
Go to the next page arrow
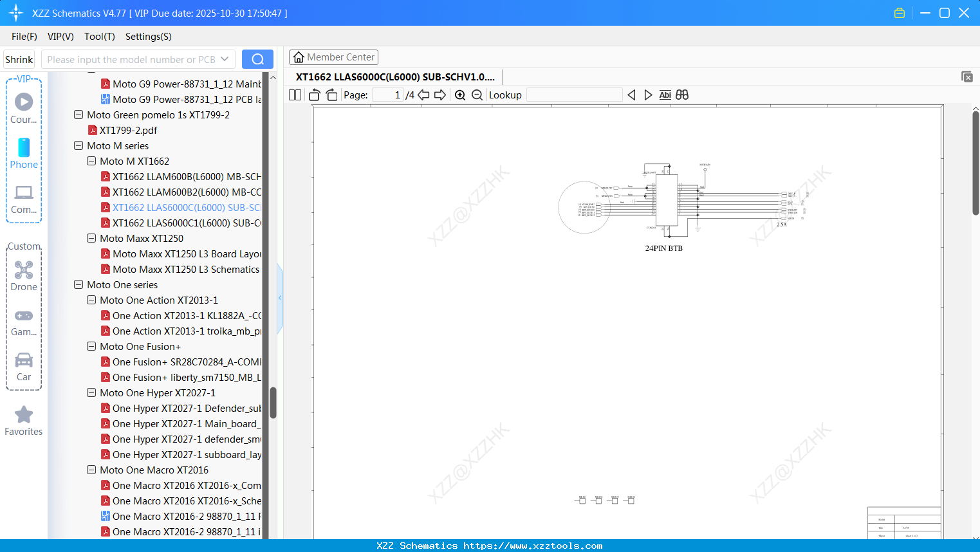pos(440,95)
